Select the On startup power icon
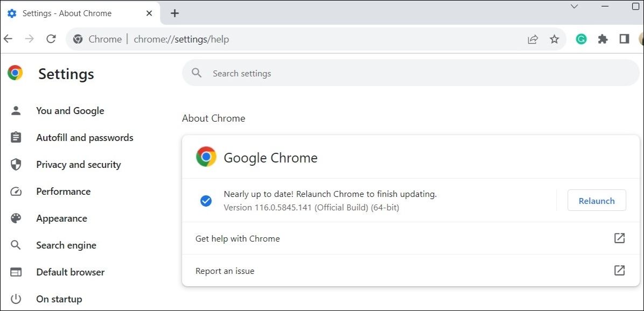The height and width of the screenshot is (311, 644). 16,299
